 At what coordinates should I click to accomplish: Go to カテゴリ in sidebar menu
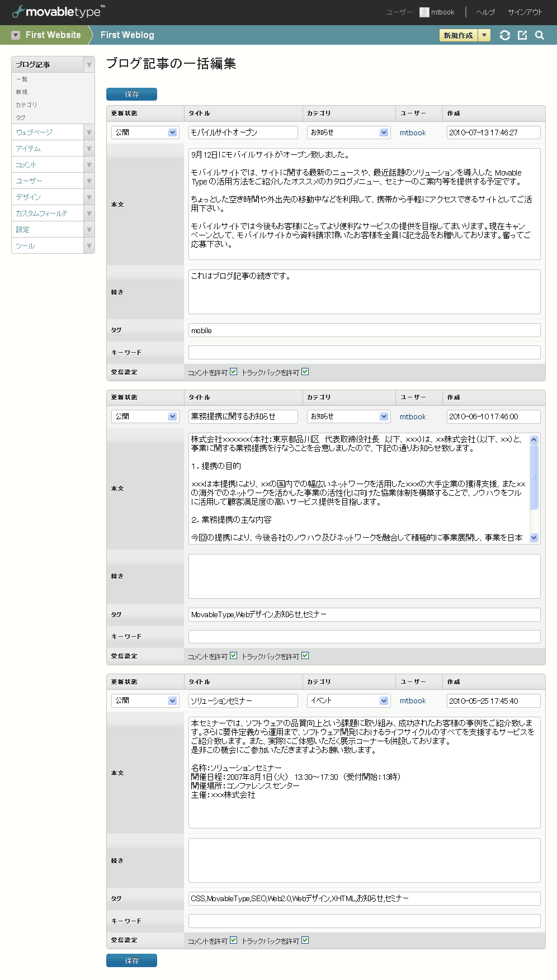(x=26, y=105)
